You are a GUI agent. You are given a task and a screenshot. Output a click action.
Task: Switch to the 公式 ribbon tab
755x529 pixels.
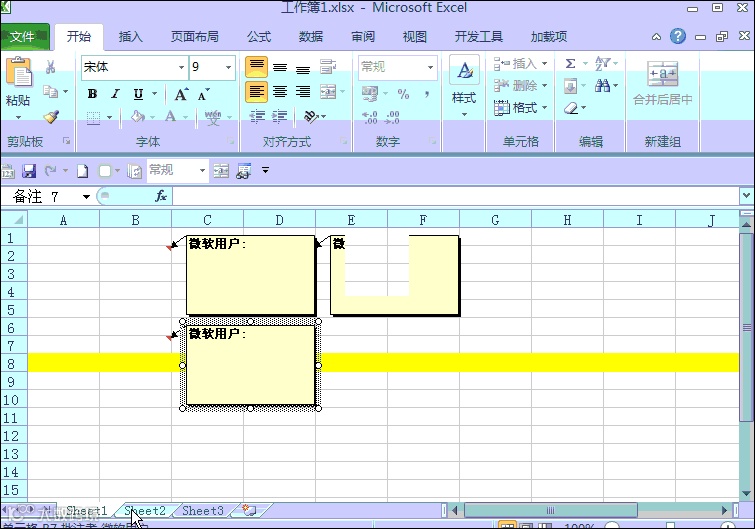coord(259,37)
